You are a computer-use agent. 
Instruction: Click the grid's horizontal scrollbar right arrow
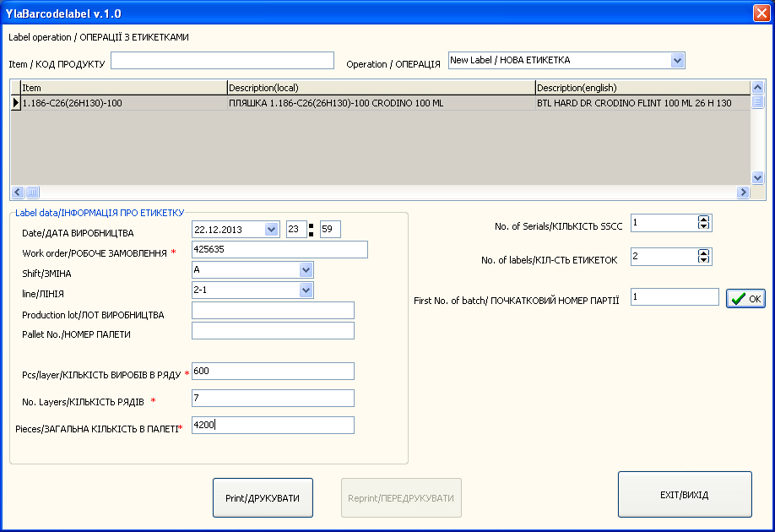coord(744,193)
